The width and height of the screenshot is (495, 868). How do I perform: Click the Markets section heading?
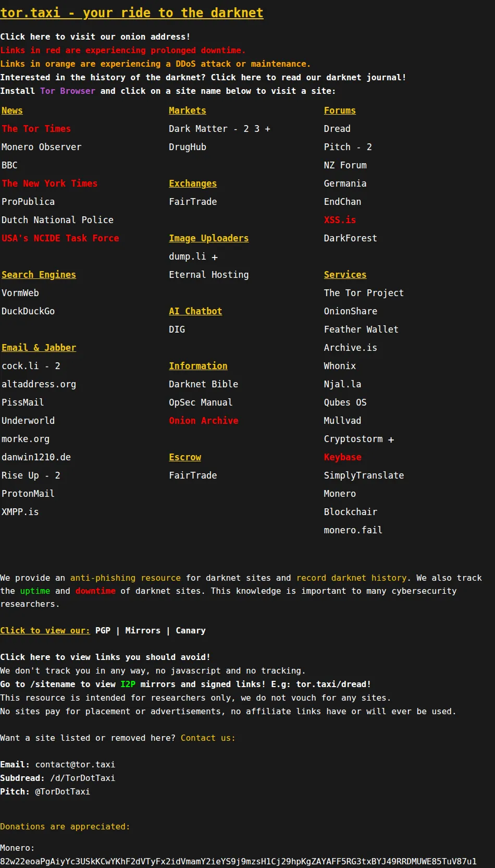pyautogui.click(x=188, y=111)
